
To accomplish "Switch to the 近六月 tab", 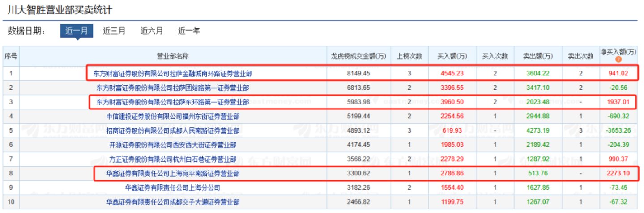I will click(152, 31).
